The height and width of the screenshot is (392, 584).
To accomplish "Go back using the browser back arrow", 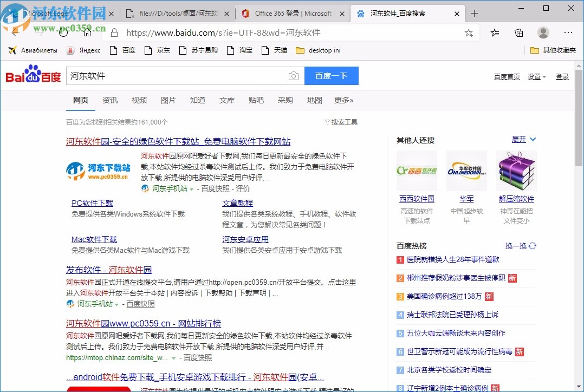I will [x=14, y=32].
